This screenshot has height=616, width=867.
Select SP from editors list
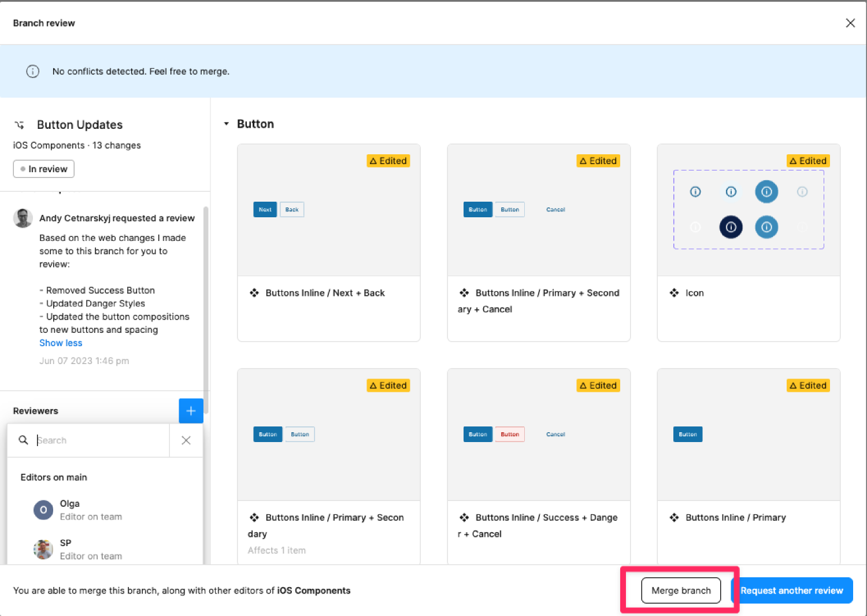point(66,549)
